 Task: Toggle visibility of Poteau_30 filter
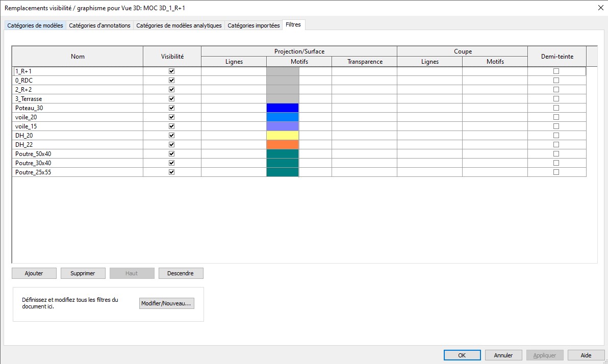(172, 108)
